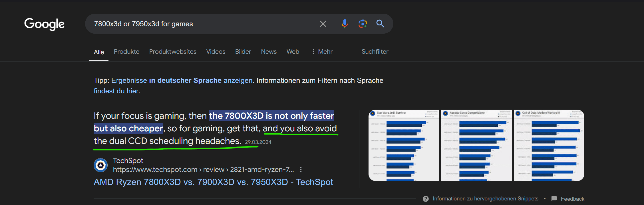Click the highlighted '7800X3D is not only faster' snippet

point(271,116)
